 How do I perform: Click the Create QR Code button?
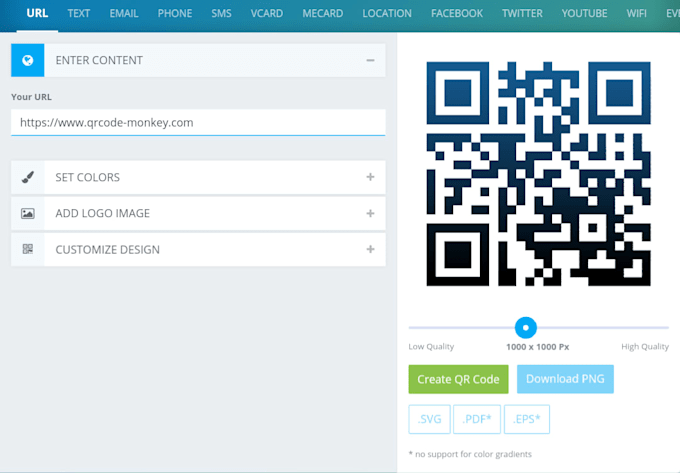coord(458,379)
